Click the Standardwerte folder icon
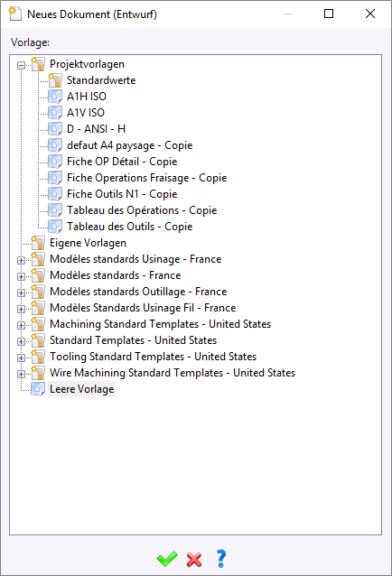The width and height of the screenshot is (392, 576). click(x=55, y=80)
